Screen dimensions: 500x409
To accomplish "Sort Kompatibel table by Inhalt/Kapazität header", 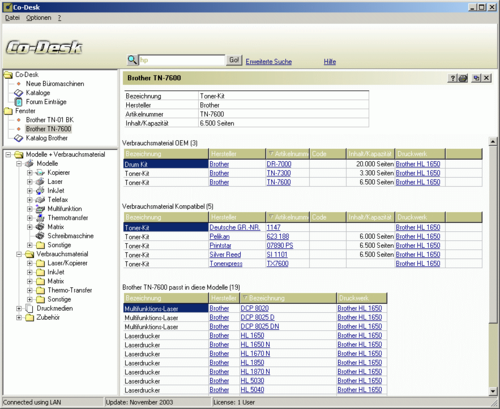I will [x=370, y=217].
